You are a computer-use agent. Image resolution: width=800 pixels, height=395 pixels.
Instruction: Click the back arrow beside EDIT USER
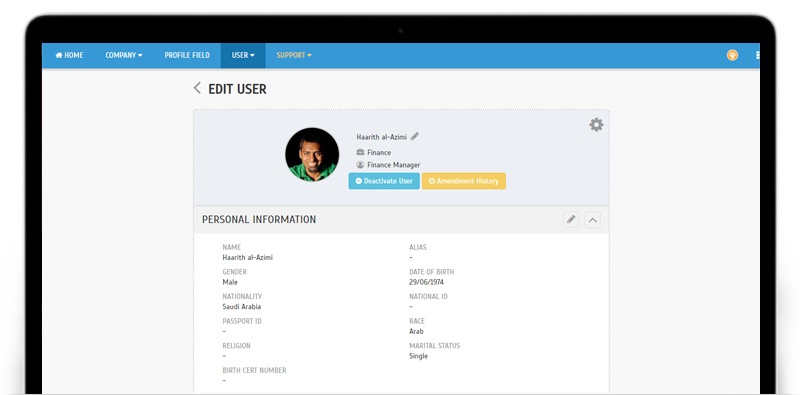[197, 88]
